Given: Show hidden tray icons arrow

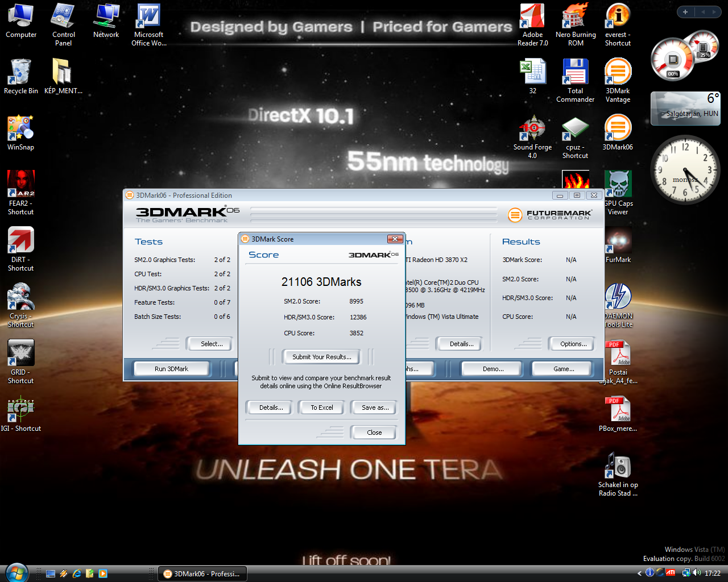Looking at the screenshot, I should click(x=639, y=573).
